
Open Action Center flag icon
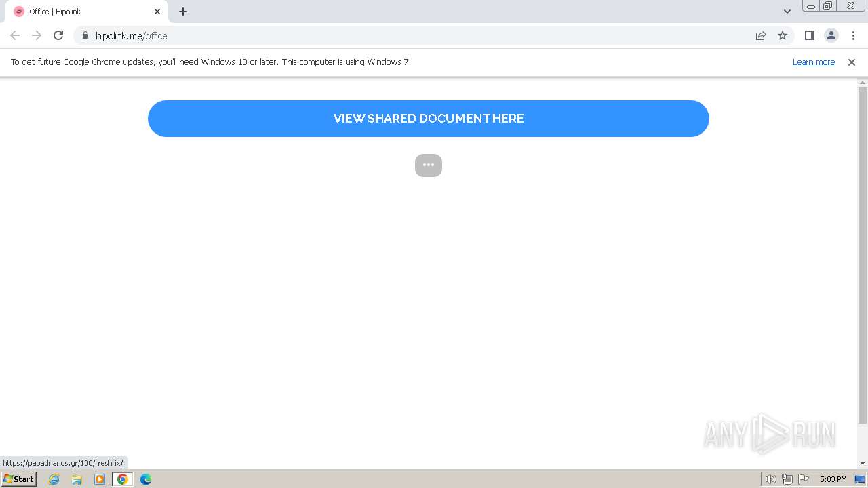804,479
